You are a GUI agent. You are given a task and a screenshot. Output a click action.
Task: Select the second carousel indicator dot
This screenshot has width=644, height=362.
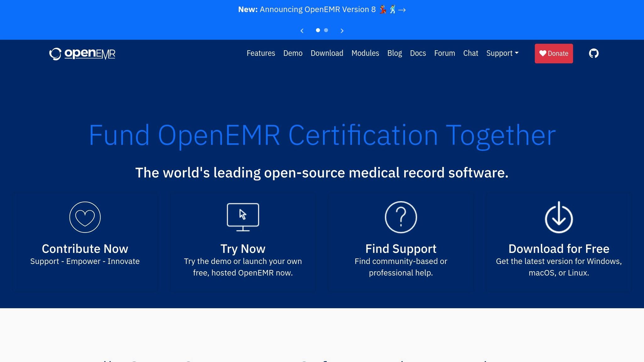[326, 30]
